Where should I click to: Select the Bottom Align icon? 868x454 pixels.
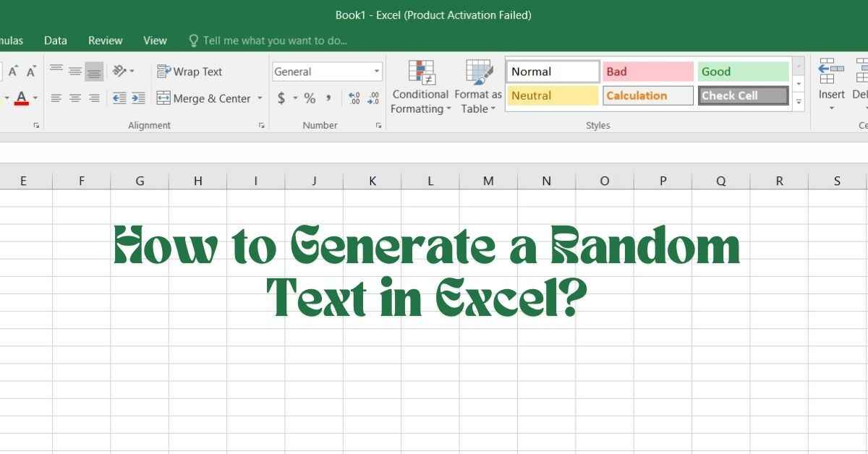click(94, 72)
